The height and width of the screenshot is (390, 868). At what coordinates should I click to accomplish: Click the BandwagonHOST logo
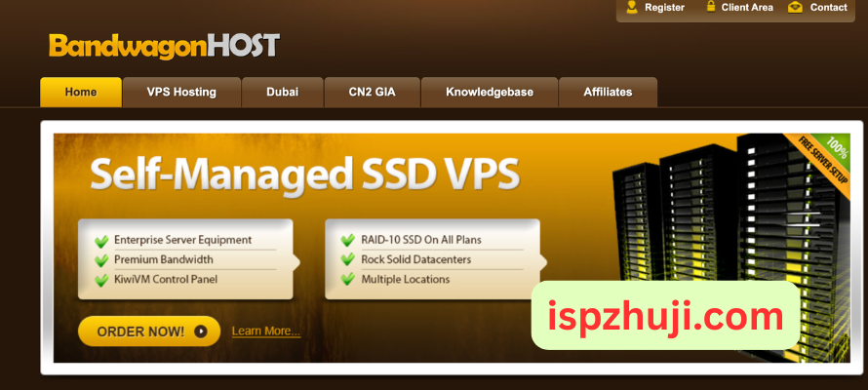(x=165, y=46)
